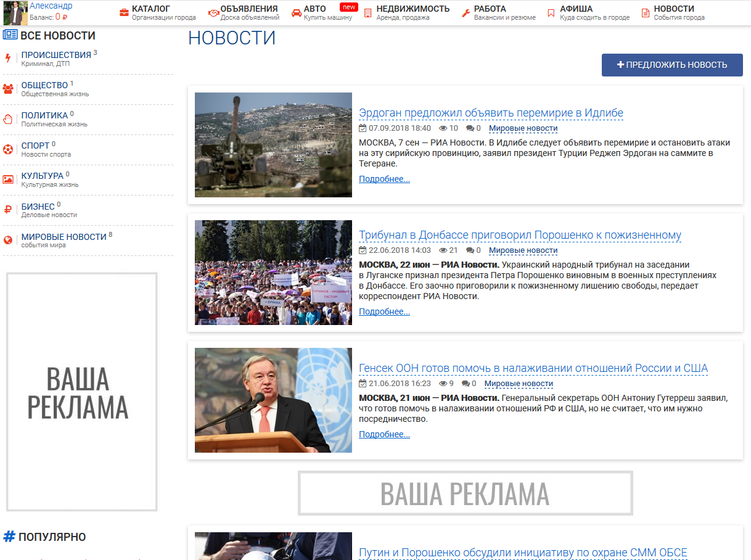Click the soccer ball Спорт icon

(x=8, y=149)
